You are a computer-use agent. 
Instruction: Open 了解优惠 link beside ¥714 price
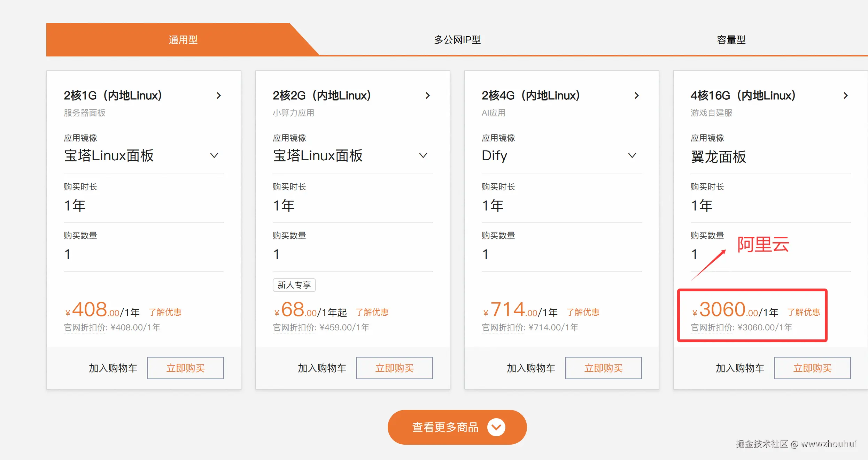(x=583, y=312)
